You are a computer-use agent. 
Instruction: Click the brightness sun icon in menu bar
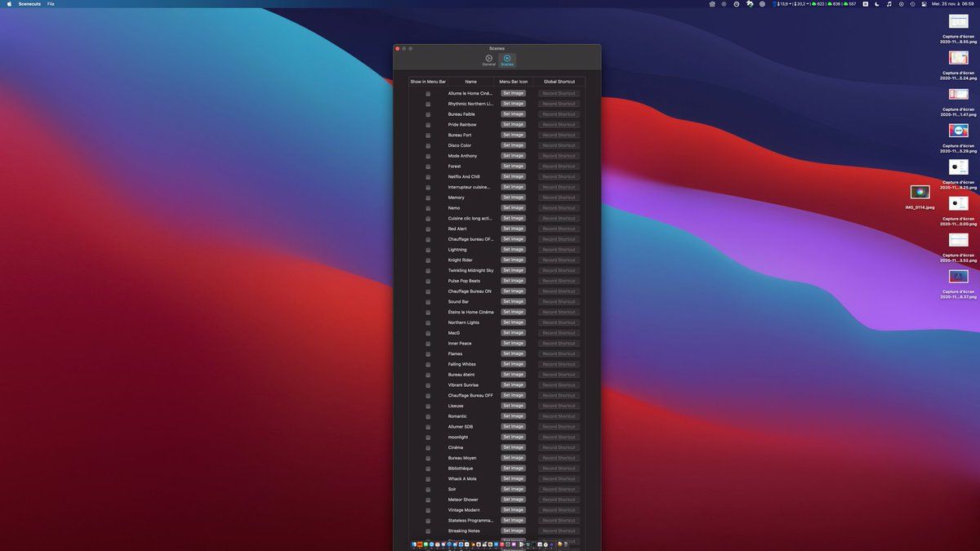pos(724,4)
